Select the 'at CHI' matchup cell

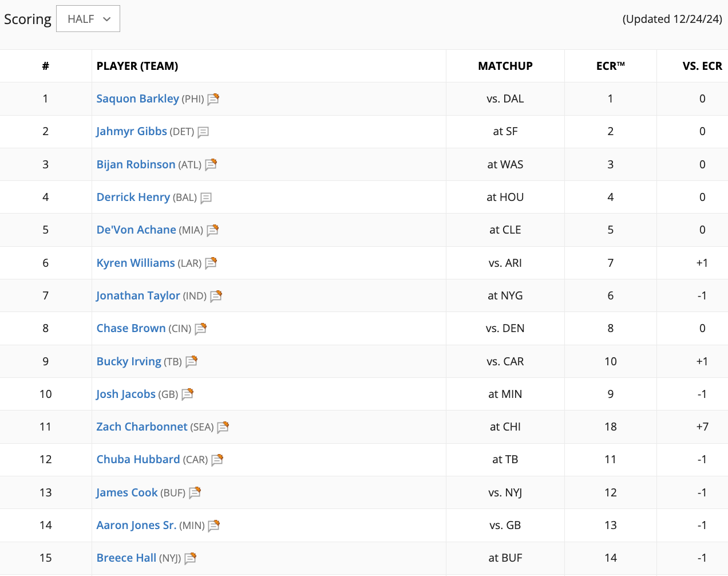tap(505, 427)
